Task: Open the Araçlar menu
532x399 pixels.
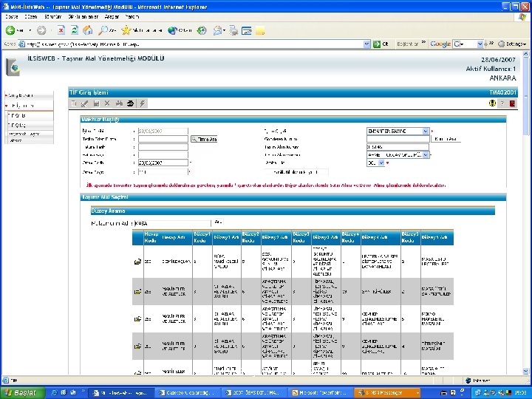Action: tap(112, 16)
